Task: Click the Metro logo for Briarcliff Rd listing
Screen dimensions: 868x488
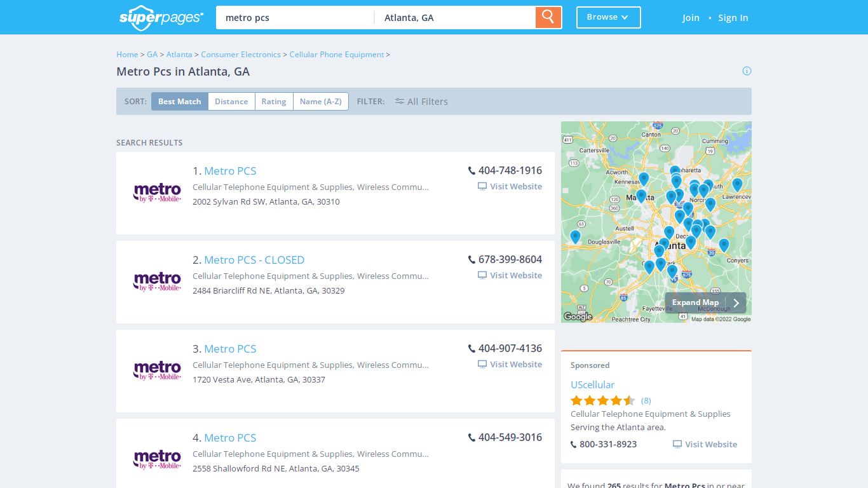Action: (x=157, y=281)
